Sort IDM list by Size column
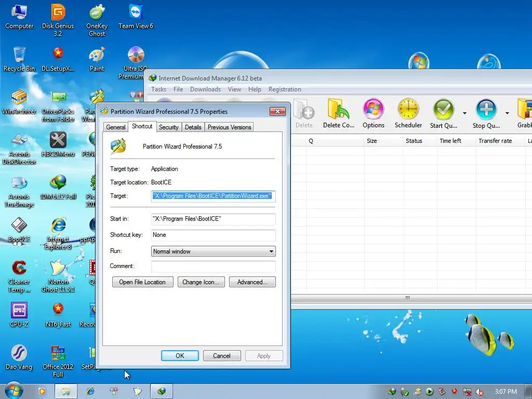The height and width of the screenshot is (399, 532). (383, 141)
